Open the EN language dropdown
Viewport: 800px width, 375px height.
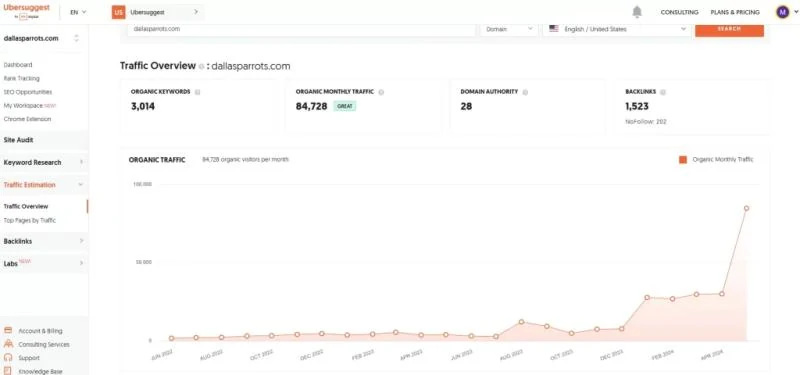pos(78,12)
